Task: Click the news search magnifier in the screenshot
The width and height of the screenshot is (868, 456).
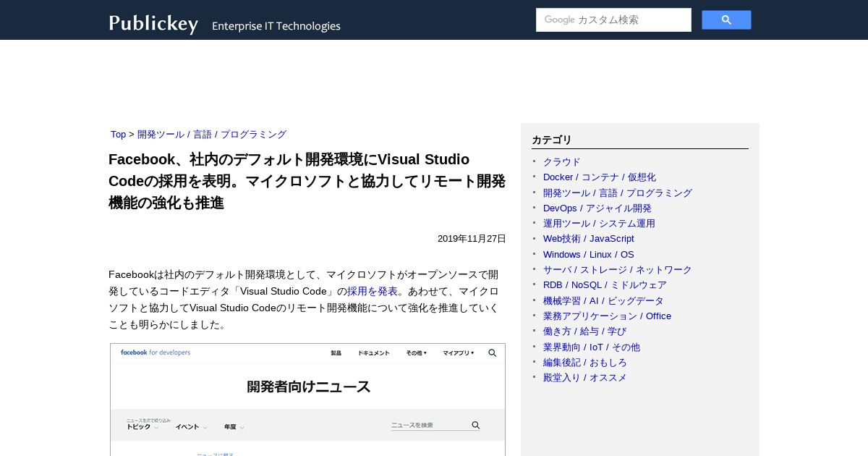Action: pyautogui.click(x=475, y=426)
